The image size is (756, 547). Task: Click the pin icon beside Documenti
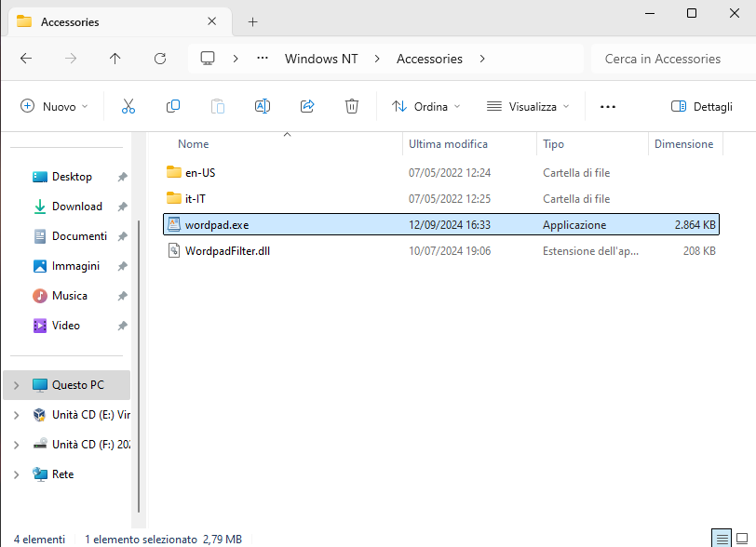tap(123, 236)
